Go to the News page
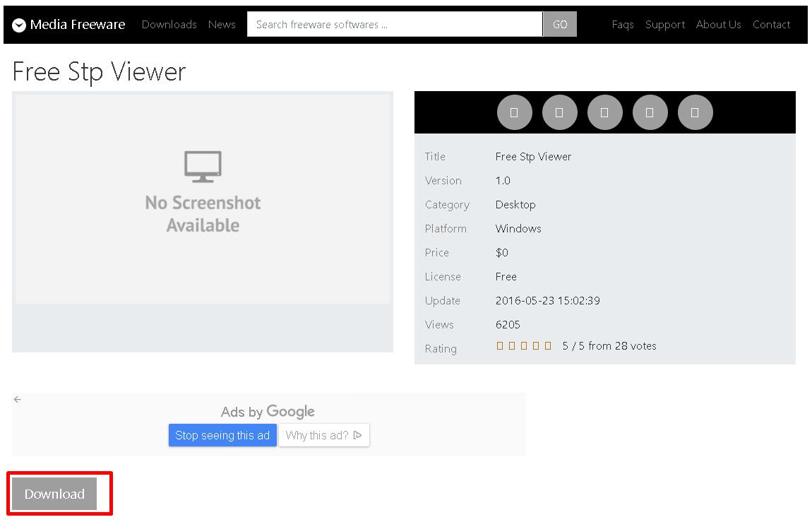 click(222, 25)
